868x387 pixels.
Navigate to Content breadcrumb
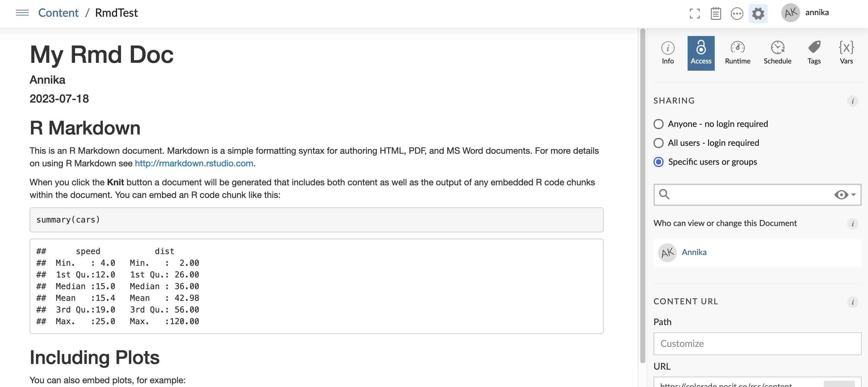coord(58,12)
